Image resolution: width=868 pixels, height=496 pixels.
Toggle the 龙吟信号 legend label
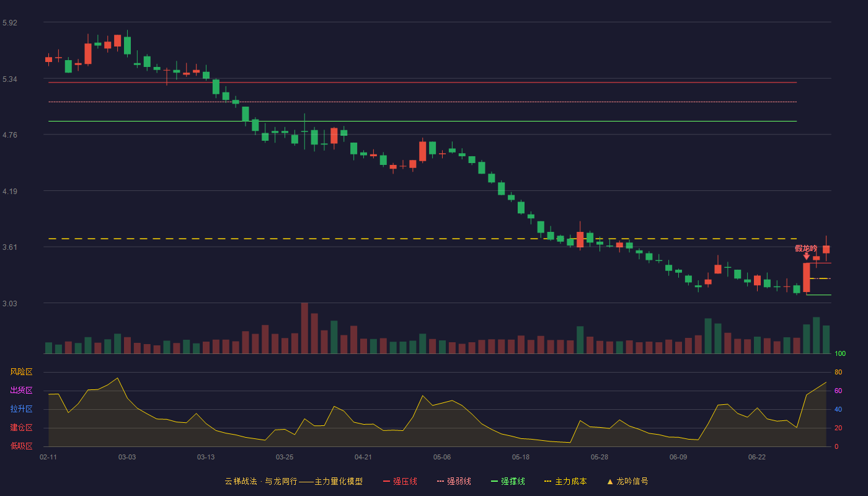pos(632,482)
